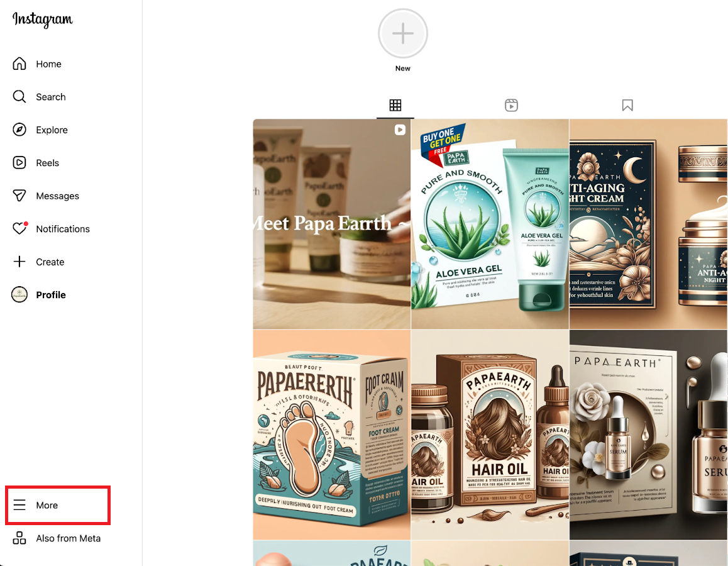728x566 pixels.
Task: Open Explore compass icon
Action: (x=19, y=130)
